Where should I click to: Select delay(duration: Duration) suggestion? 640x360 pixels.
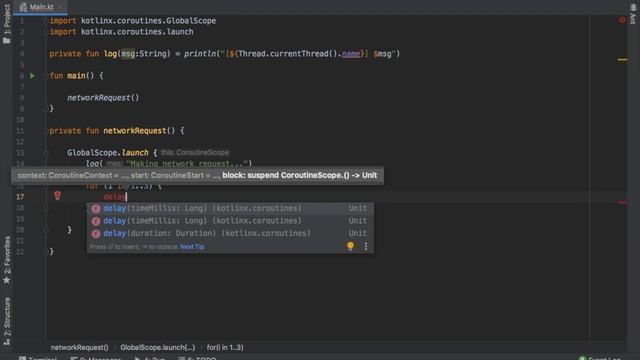pyautogui.click(x=230, y=233)
